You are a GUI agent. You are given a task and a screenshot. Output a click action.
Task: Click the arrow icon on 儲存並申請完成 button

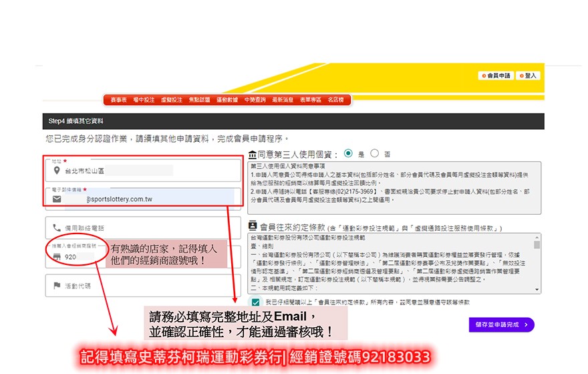(526, 324)
